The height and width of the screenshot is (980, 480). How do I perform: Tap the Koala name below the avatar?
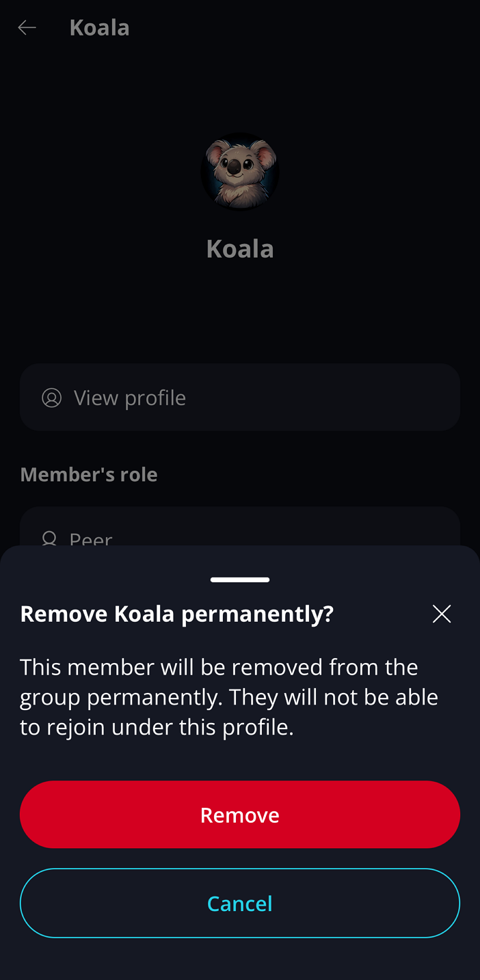point(240,249)
